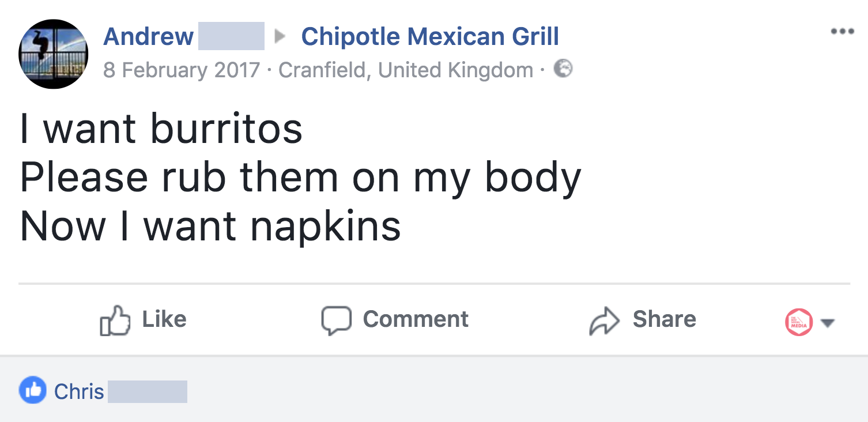Click the red circular Media page avatar
This screenshot has width=868, height=422.
coord(799,322)
